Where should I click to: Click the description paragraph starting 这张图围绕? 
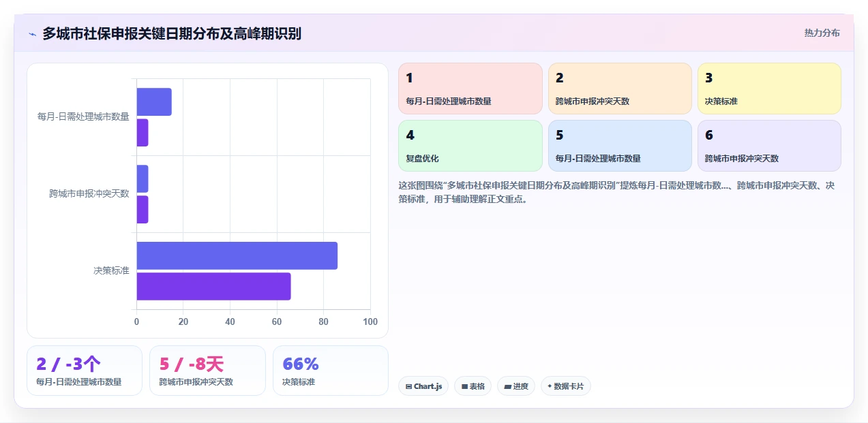tap(616, 192)
